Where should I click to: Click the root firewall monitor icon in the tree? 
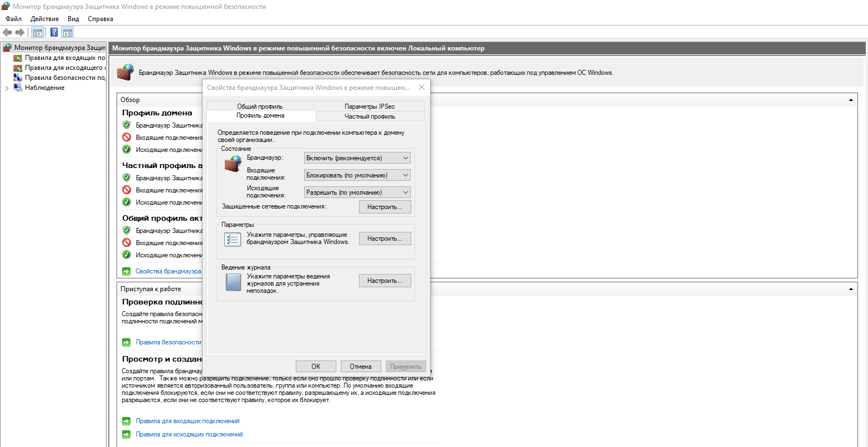7,48
